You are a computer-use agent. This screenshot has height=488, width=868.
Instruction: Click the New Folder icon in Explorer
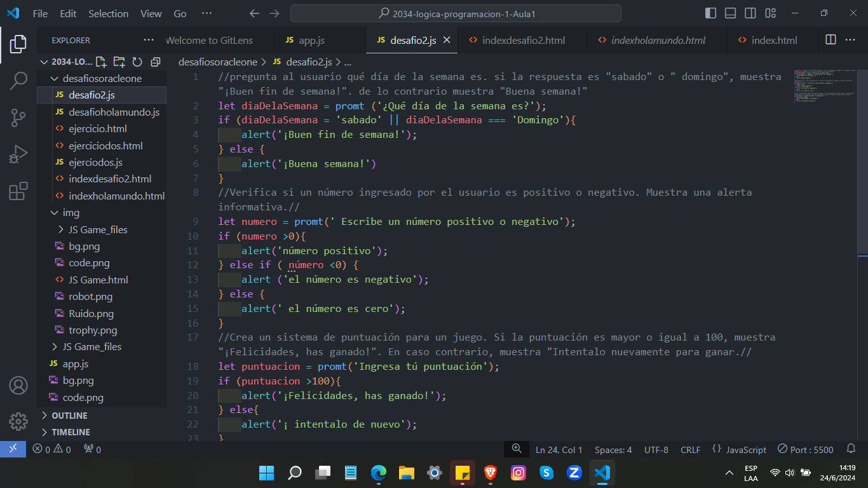click(119, 62)
